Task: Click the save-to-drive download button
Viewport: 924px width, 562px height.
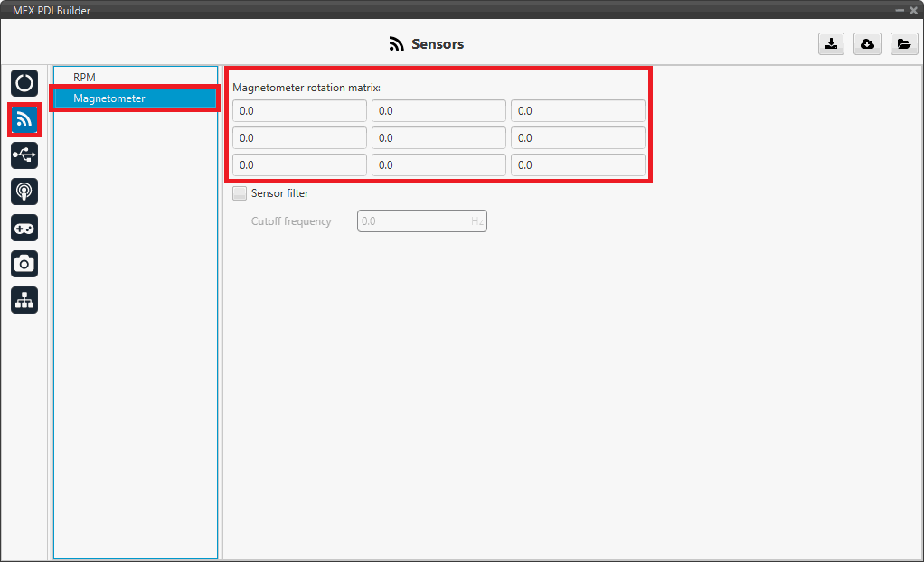Action: coord(831,44)
